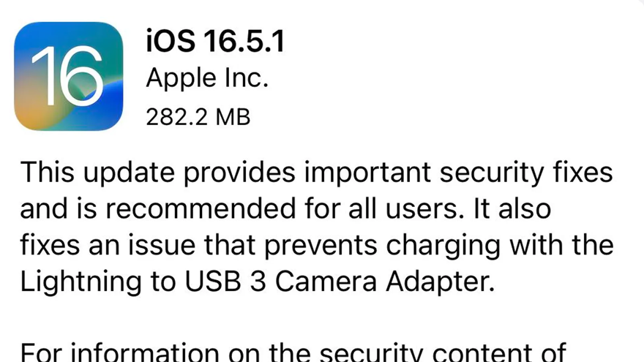The width and height of the screenshot is (644, 362).
Task: Click the word "provides" in the description
Action: coord(239,173)
